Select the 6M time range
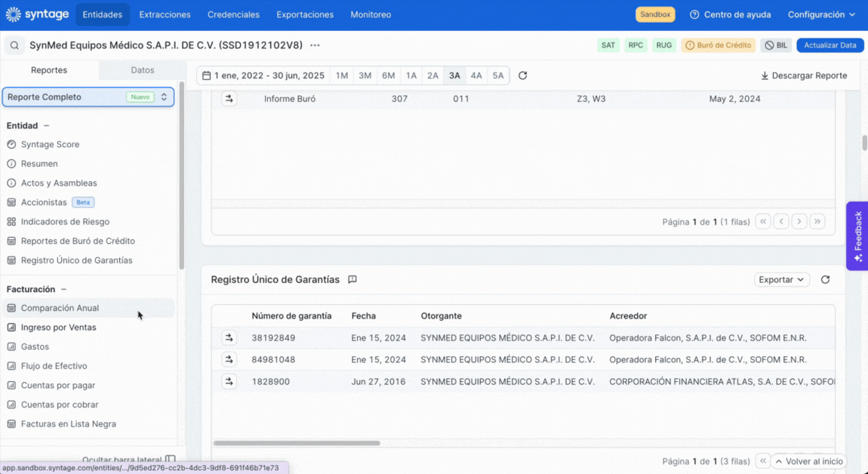868x474 pixels. point(388,75)
